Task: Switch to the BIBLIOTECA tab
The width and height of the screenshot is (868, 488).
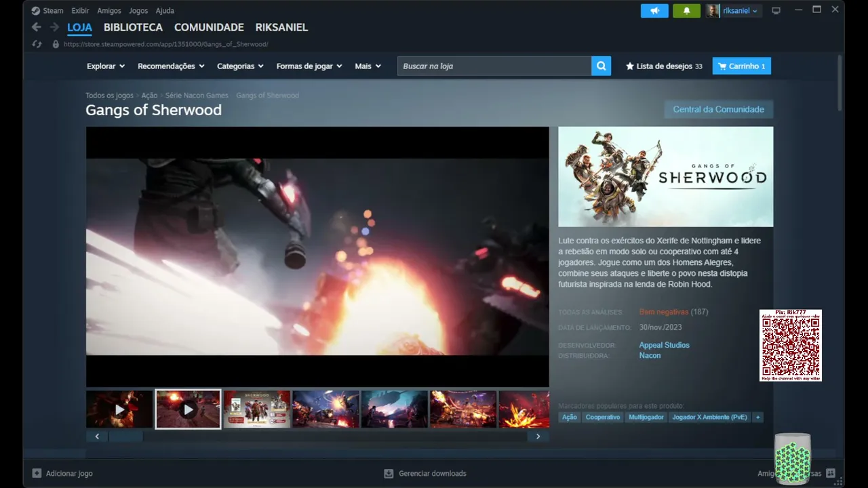Action: pyautogui.click(x=133, y=28)
